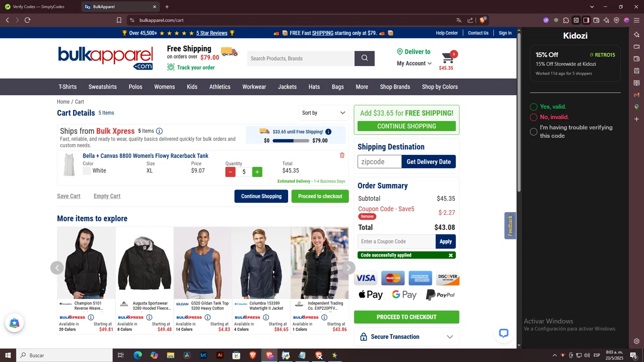
Task: Open the Feedback side tab
Action: pos(510,226)
